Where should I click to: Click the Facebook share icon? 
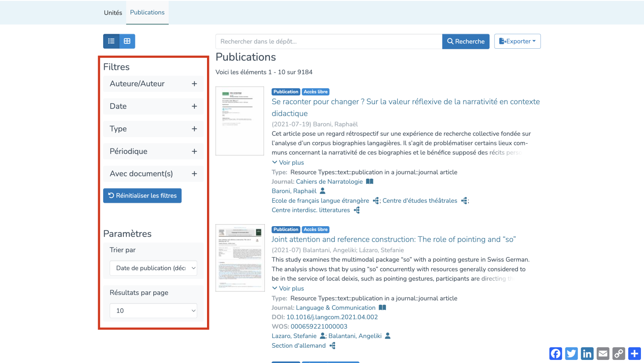click(x=555, y=353)
